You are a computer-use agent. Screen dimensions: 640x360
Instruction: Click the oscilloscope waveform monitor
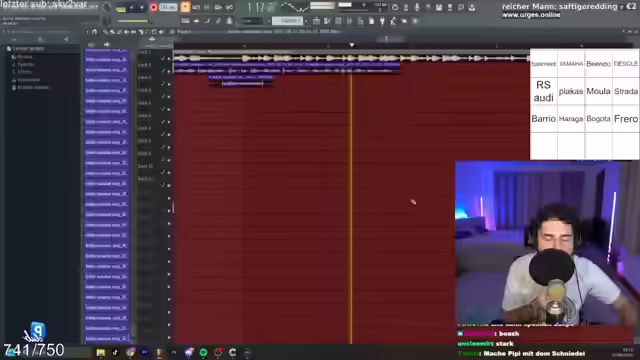[295, 7]
